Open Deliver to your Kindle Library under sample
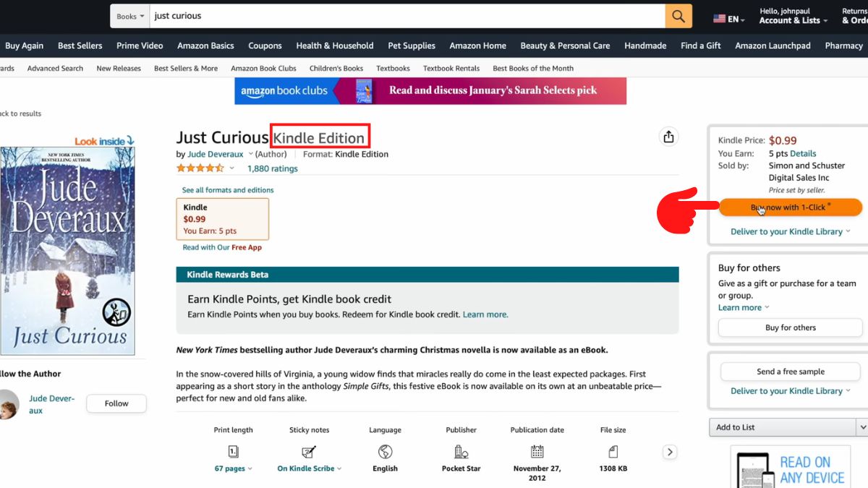Image resolution: width=868 pixels, height=488 pixels. pyautogui.click(x=791, y=391)
